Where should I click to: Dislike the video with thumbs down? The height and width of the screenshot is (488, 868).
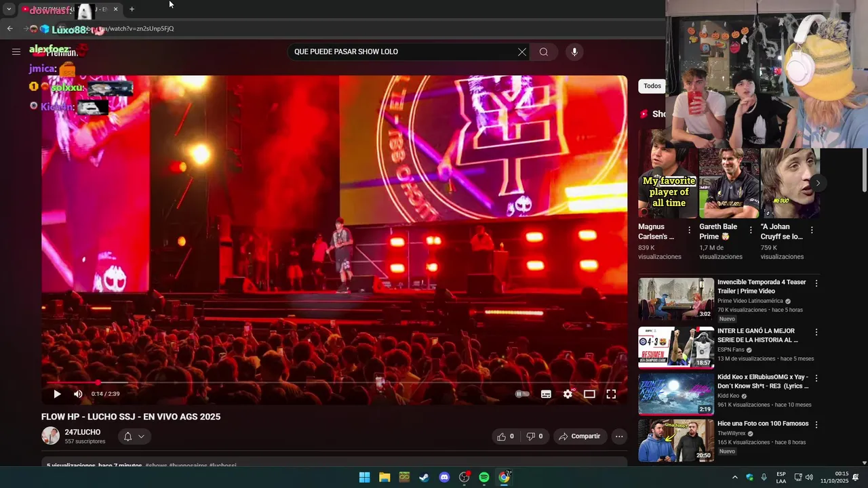pos(535,436)
